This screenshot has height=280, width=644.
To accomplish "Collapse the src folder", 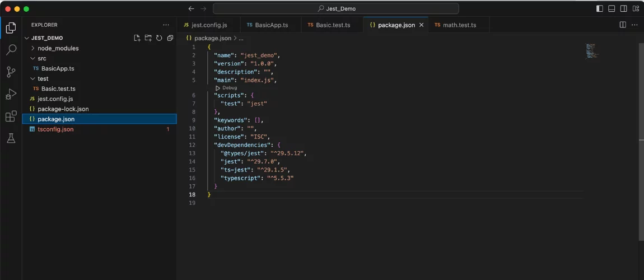I will [41, 58].
